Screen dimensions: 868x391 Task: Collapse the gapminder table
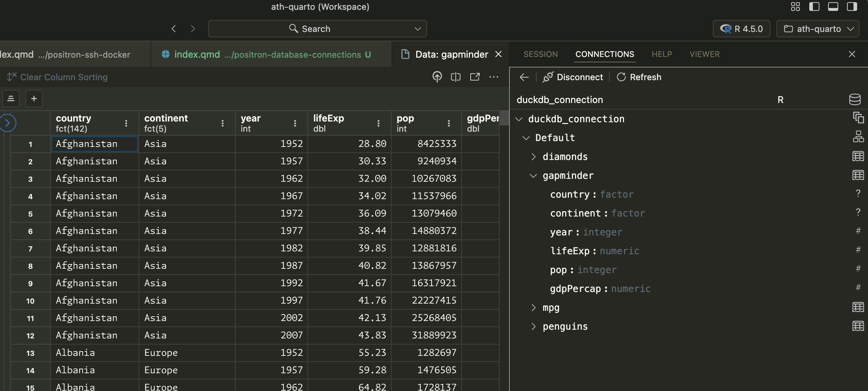(533, 176)
